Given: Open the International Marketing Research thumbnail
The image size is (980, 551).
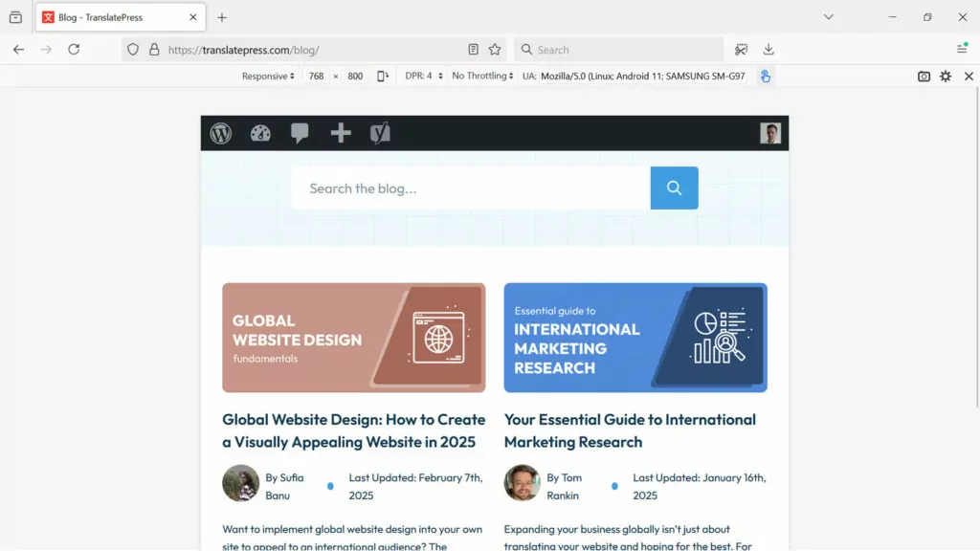Looking at the screenshot, I should click(x=635, y=338).
